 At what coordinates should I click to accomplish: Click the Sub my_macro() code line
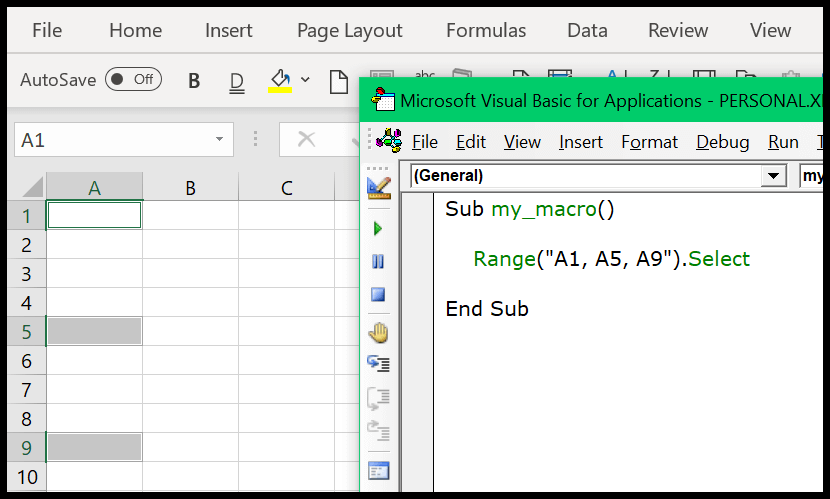point(529,209)
